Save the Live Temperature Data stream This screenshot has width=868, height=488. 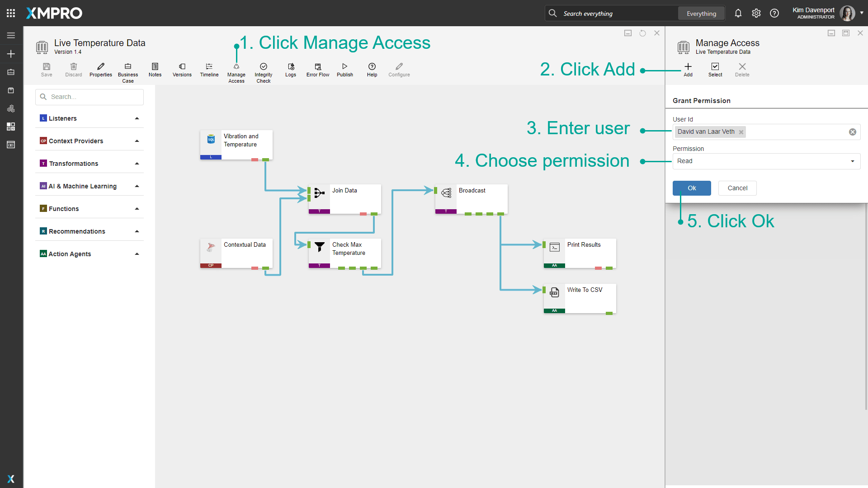click(47, 70)
